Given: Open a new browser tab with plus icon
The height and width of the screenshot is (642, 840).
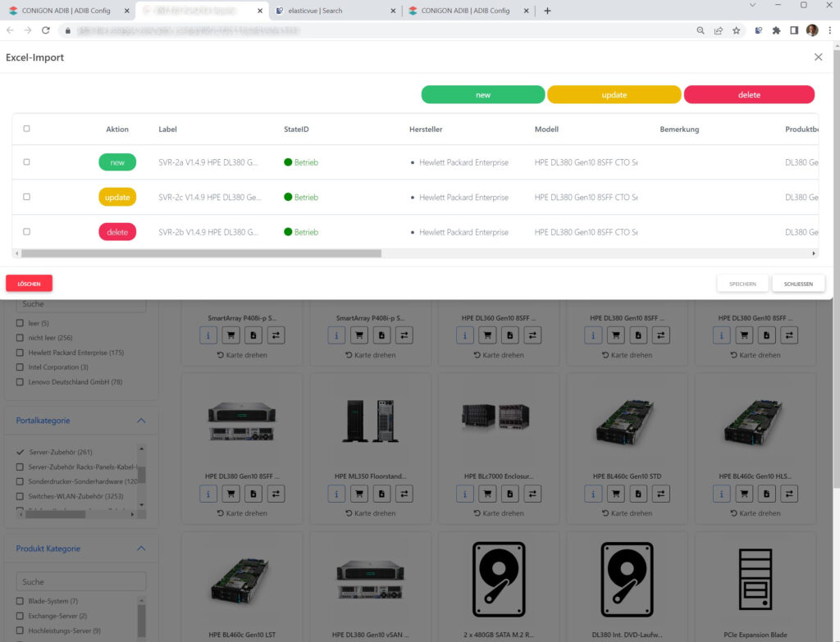Looking at the screenshot, I should (548, 11).
